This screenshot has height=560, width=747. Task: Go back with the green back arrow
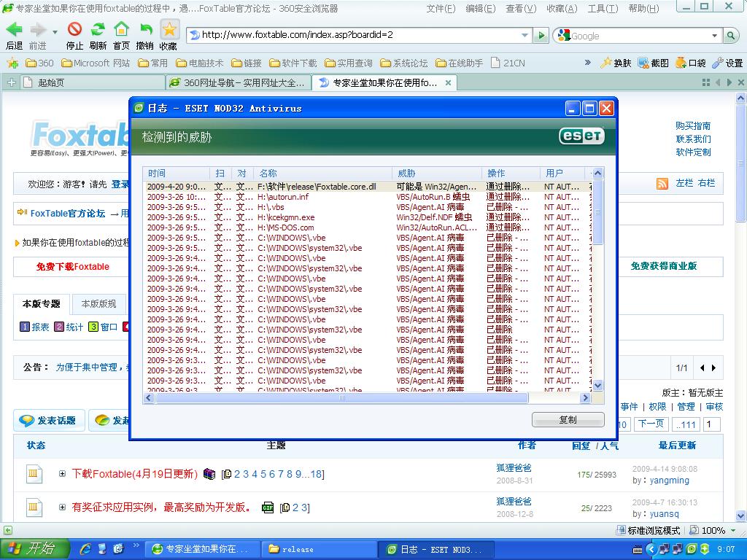[x=15, y=29]
